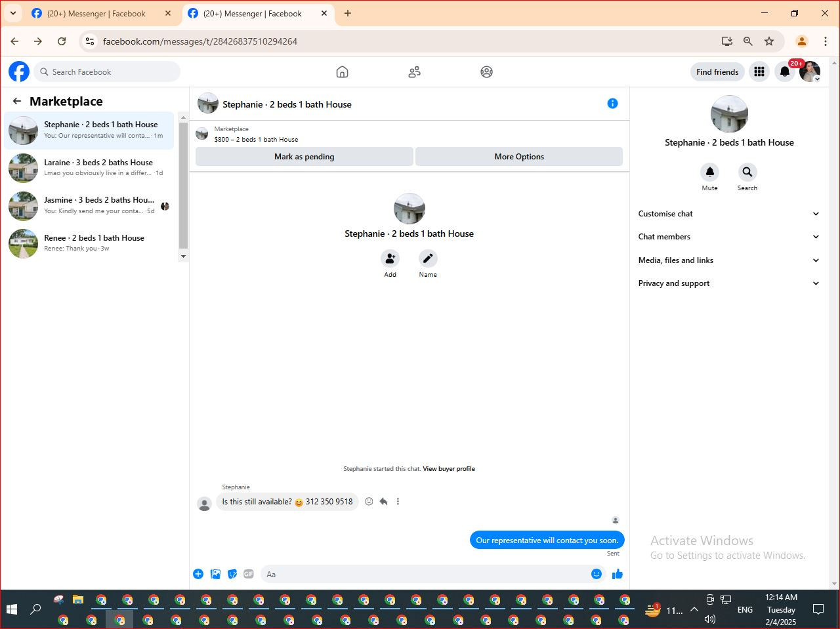This screenshot has height=629, width=840.
Task: Click Mark as pending button
Action: pos(304,157)
